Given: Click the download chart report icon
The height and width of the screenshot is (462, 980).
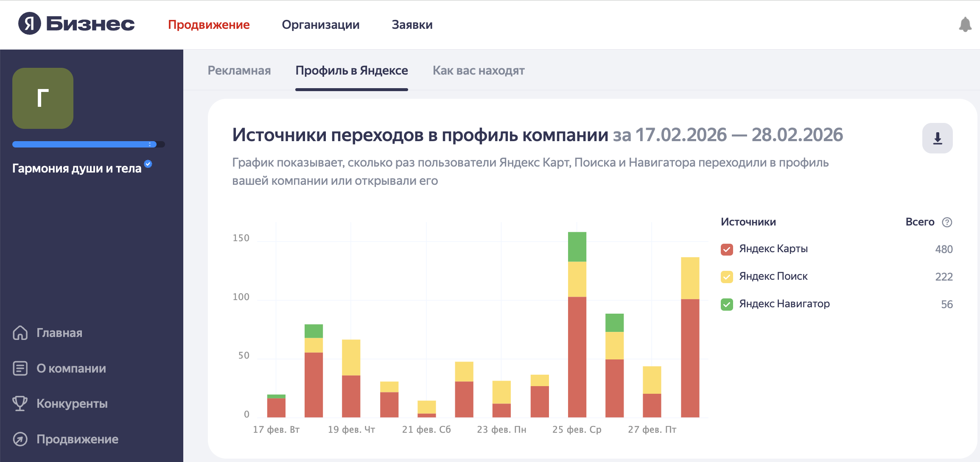Looking at the screenshot, I should click(937, 138).
